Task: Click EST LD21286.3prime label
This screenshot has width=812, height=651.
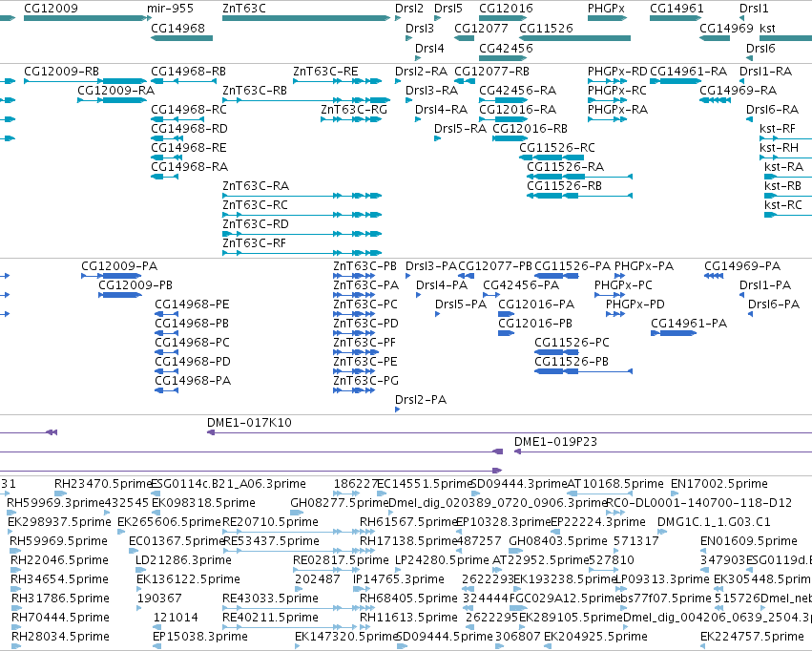Action: (x=183, y=560)
